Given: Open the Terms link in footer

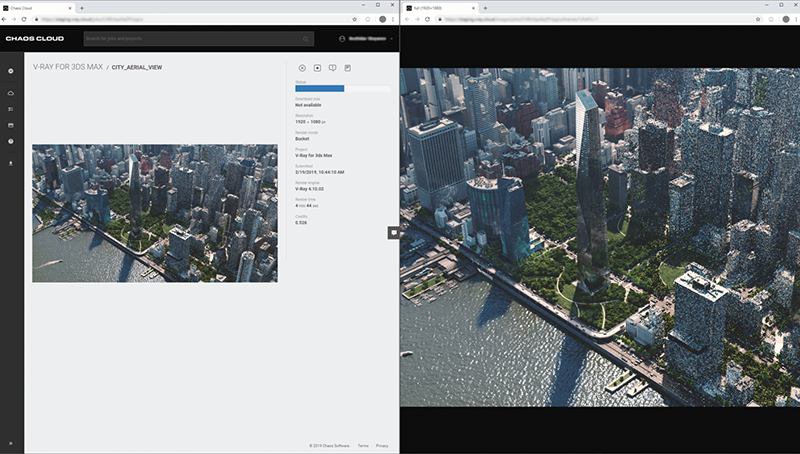Looking at the screenshot, I should click(x=362, y=445).
